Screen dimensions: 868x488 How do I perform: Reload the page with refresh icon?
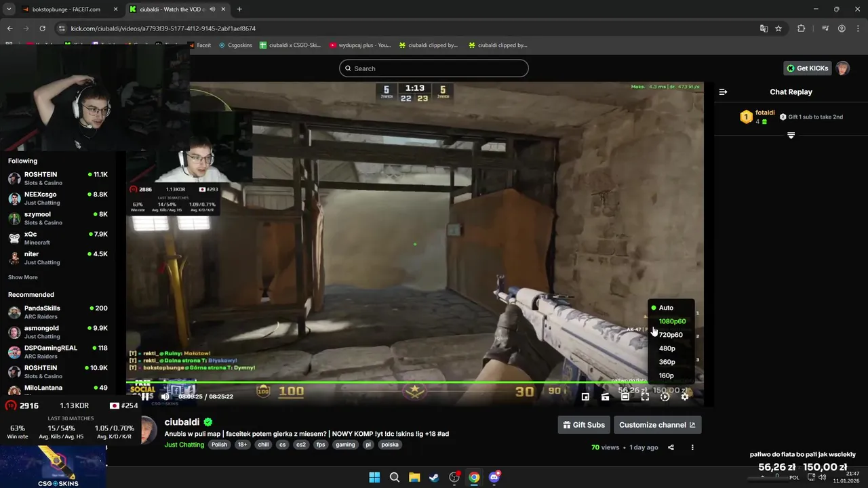pos(42,28)
